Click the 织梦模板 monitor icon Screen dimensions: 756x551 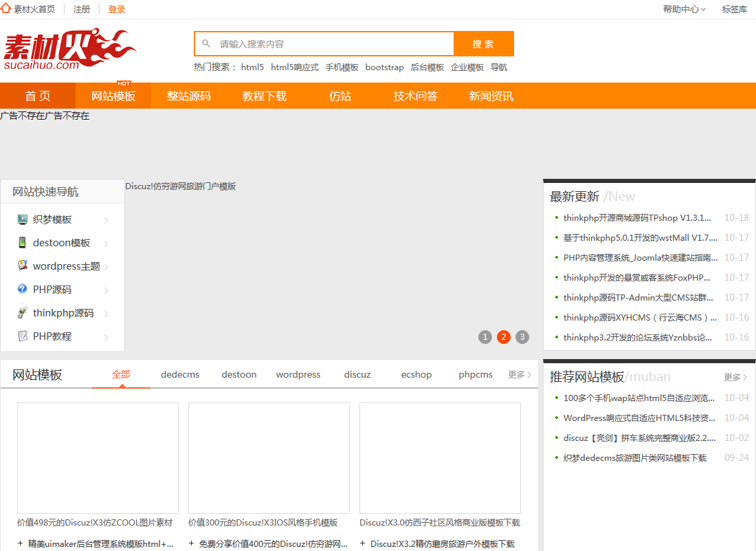(x=23, y=219)
